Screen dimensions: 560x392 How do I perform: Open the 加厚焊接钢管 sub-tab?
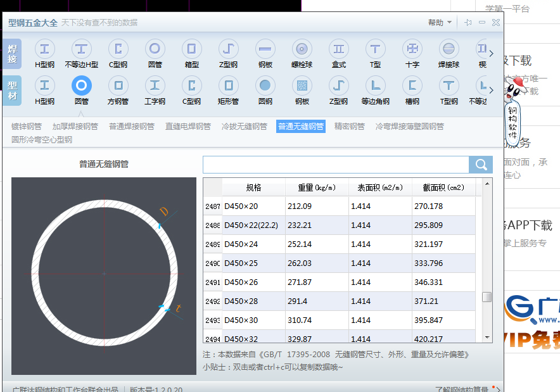point(75,127)
